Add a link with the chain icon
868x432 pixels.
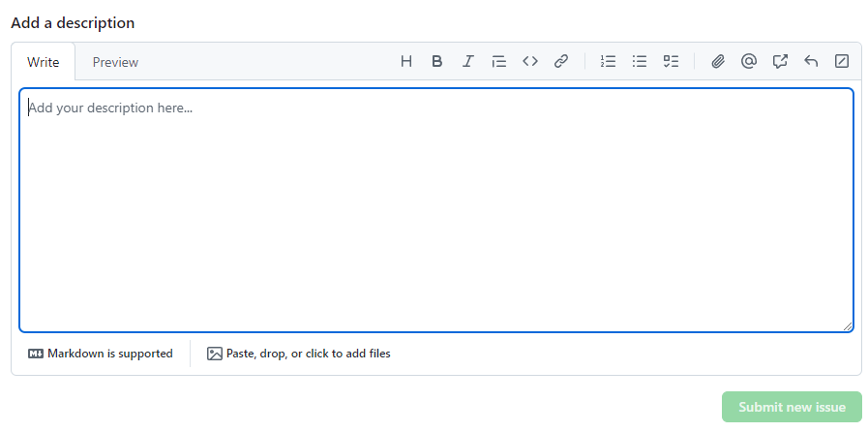tap(561, 61)
